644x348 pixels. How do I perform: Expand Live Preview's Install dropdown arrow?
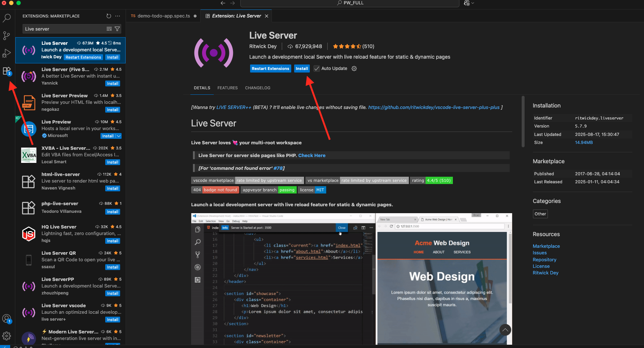click(x=119, y=136)
